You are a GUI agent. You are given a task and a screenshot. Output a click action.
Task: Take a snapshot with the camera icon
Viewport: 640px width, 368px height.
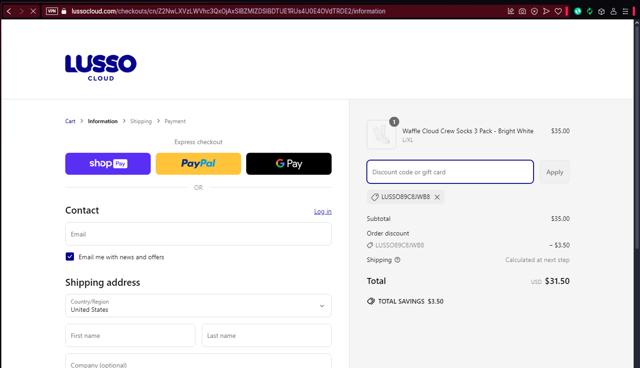522,11
